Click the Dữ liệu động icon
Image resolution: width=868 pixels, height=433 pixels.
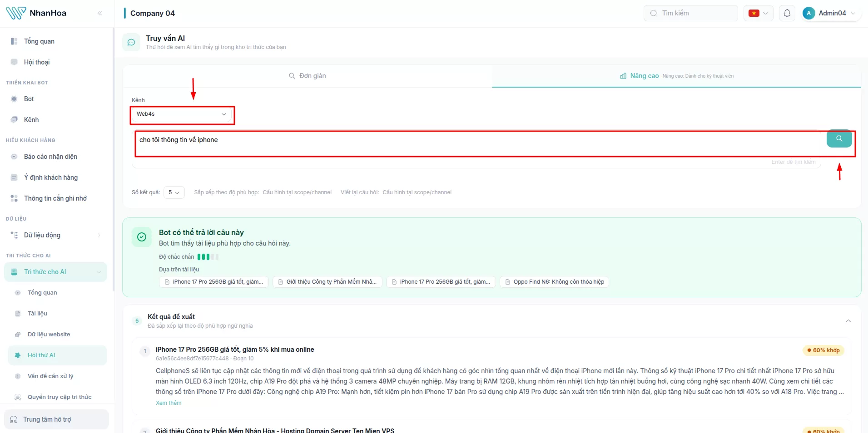pos(14,235)
